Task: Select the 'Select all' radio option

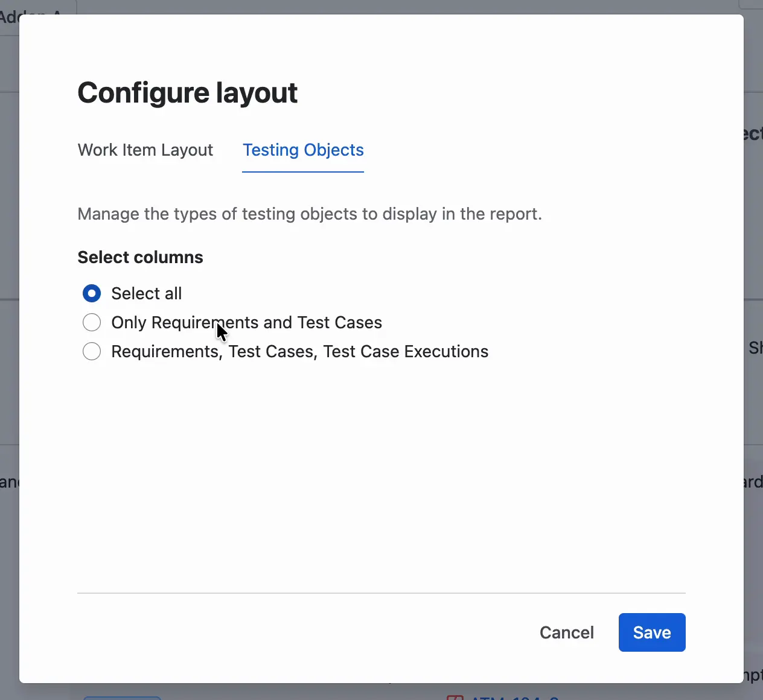Action: coord(92,293)
